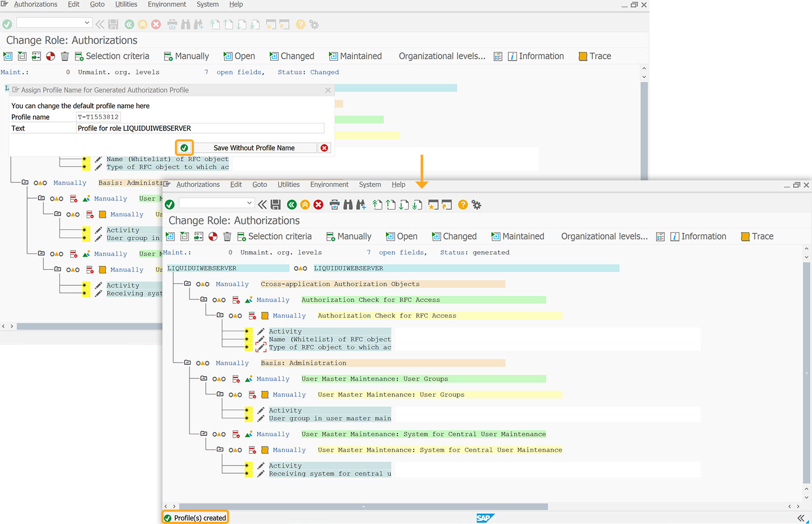Screen dimensions: 812x524
Task: Click the red Cancel icon in front window toolbar
Action: point(318,205)
